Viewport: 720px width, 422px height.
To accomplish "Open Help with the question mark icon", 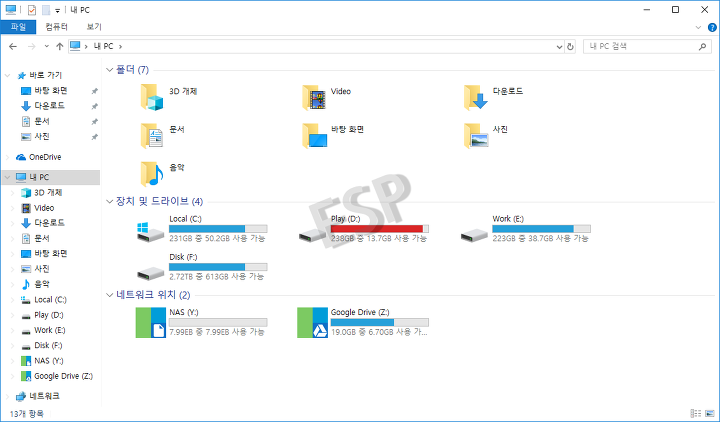I will coord(712,28).
